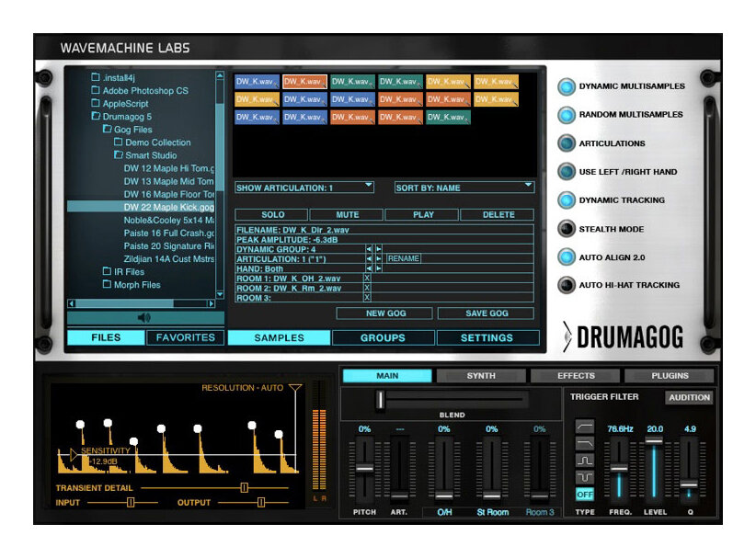Viewport: 756px width, 558px height.
Task: Switch to the Files tab
Action: click(106, 337)
